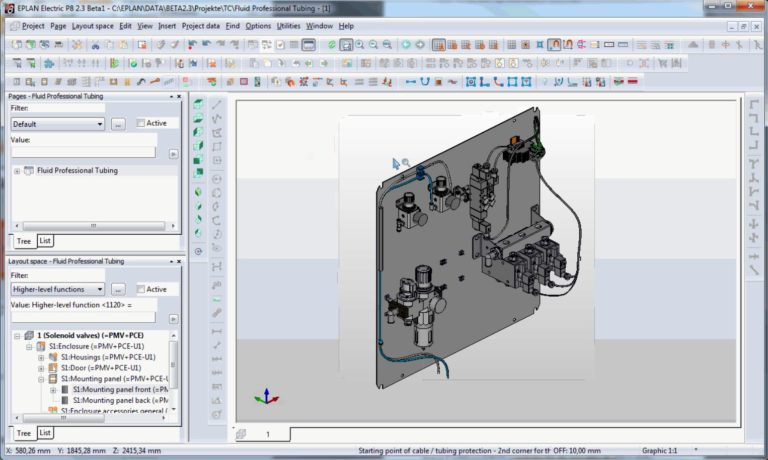Select S1:Mounting panel back tree item
The image size is (768, 460).
click(115, 401)
